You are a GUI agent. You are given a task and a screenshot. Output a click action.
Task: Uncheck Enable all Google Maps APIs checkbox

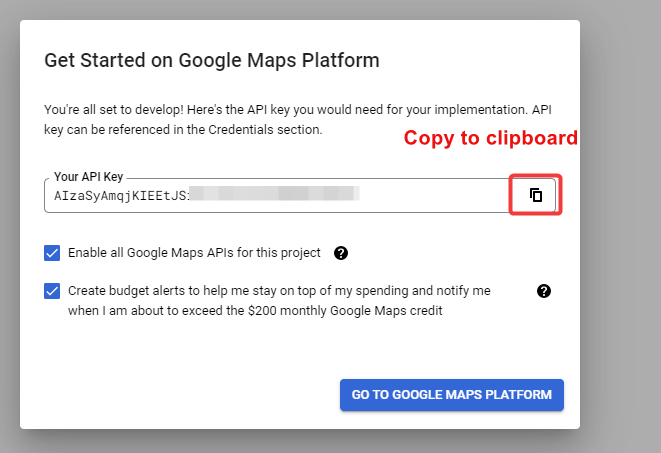53,253
